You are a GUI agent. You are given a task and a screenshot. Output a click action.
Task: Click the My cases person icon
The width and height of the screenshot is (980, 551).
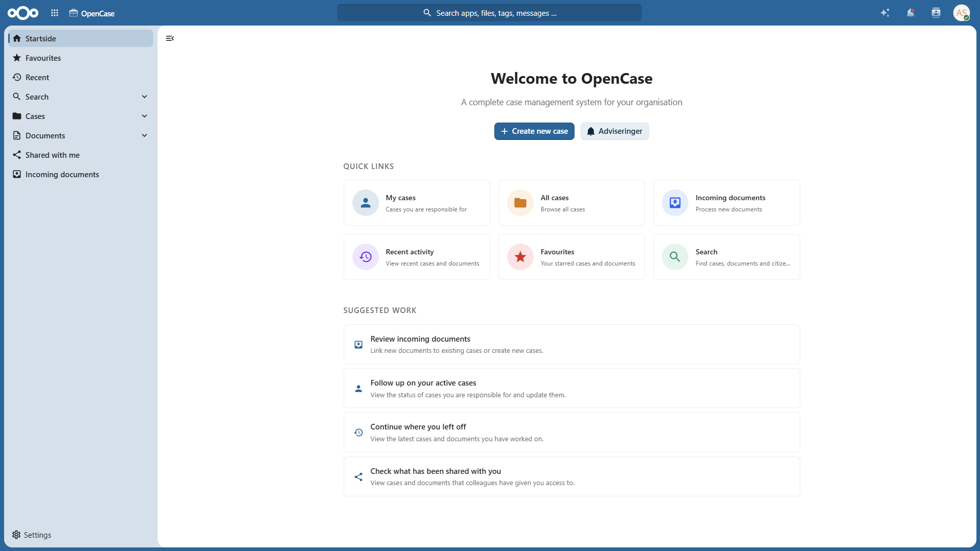click(366, 203)
